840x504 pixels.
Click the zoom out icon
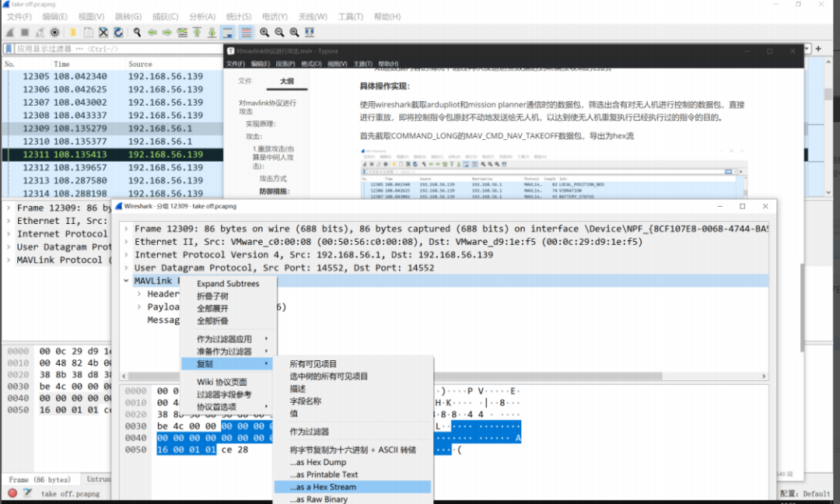[x=280, y=33]
